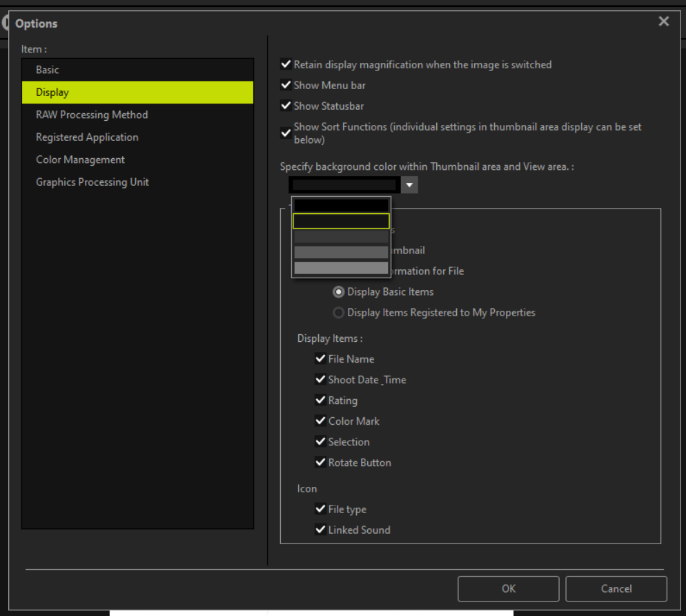Toggle Show Sort Functions checkbox
686x616 pixels.
click(x=286, y=133)
